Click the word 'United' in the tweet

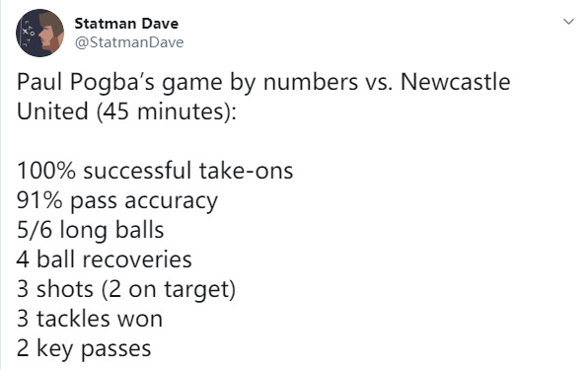tap(52, 111)
